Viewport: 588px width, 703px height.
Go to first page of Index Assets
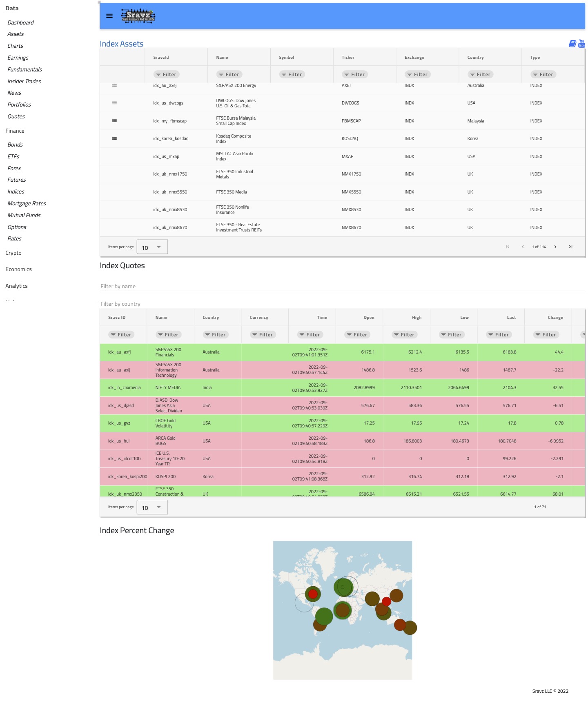508,247
